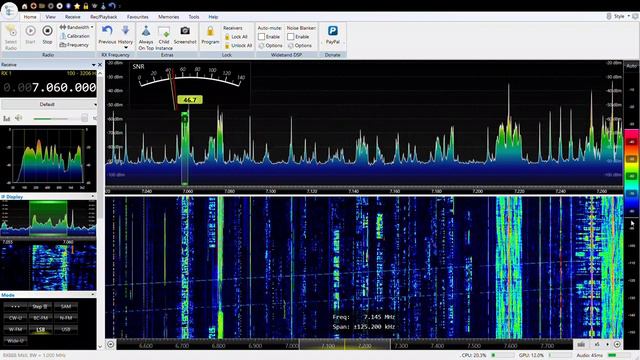Open the Help ribbon tab

pyautogui.click(x=213, y=17)
